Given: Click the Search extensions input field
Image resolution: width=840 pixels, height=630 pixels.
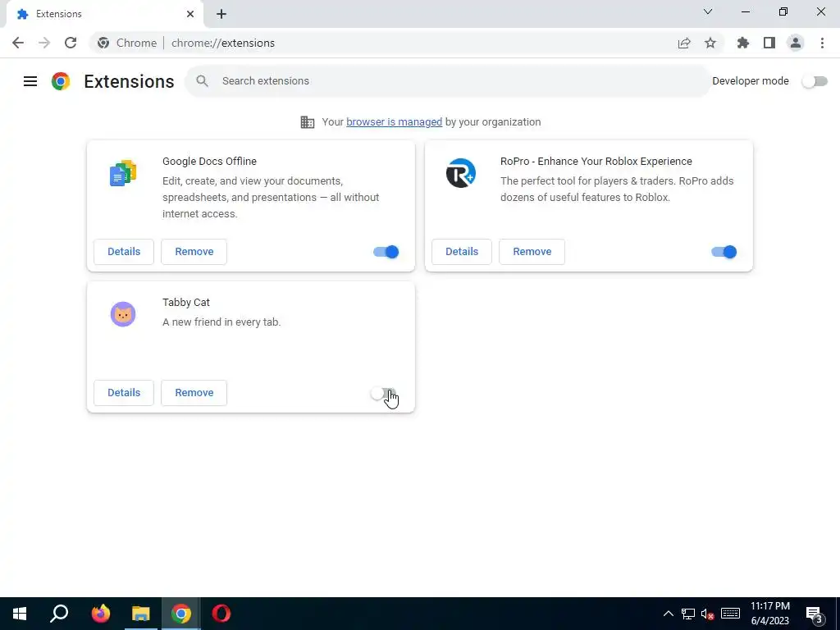Looking at the screenshot, I should 448,81.
